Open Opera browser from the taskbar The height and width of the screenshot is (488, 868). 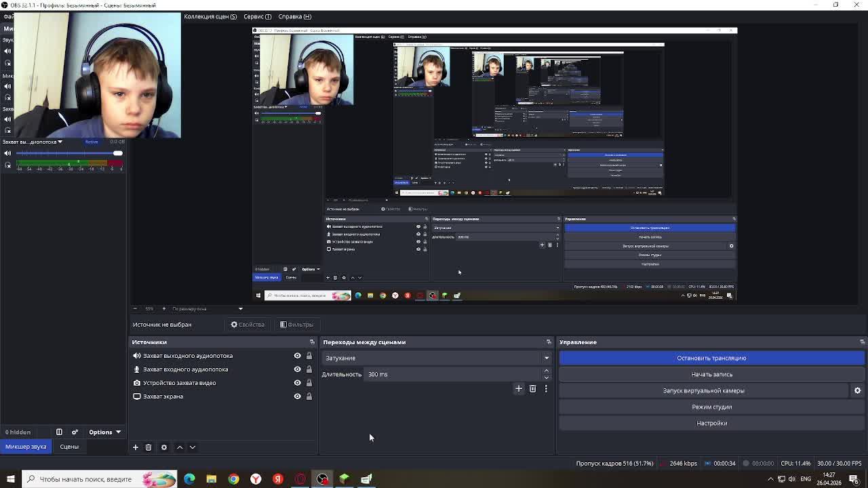click(300, 479)
